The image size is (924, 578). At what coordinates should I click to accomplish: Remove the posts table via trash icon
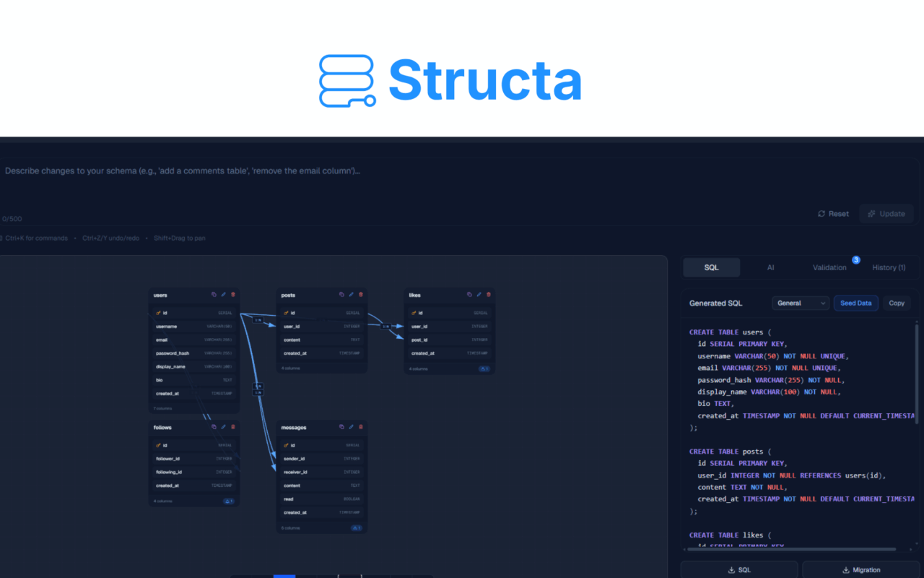coord(361,295)
